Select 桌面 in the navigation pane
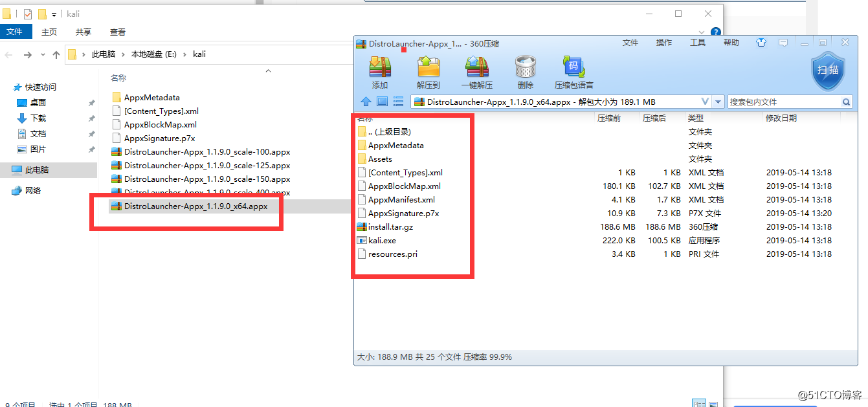Screen dimensions: 868x407 (38, 103)
